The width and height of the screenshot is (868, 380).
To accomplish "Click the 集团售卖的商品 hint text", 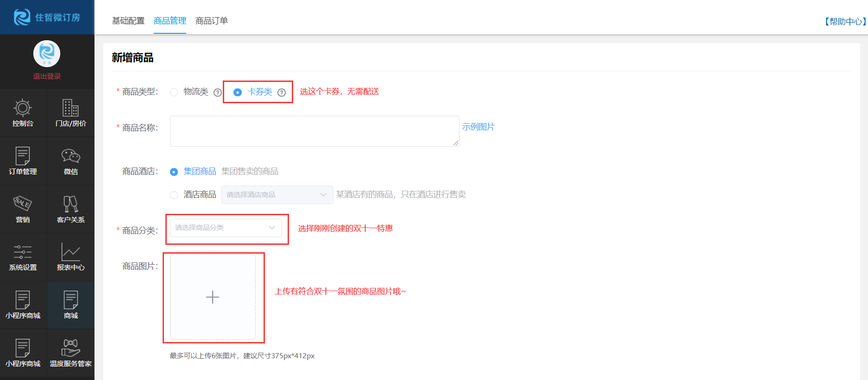I will (250, 171).
